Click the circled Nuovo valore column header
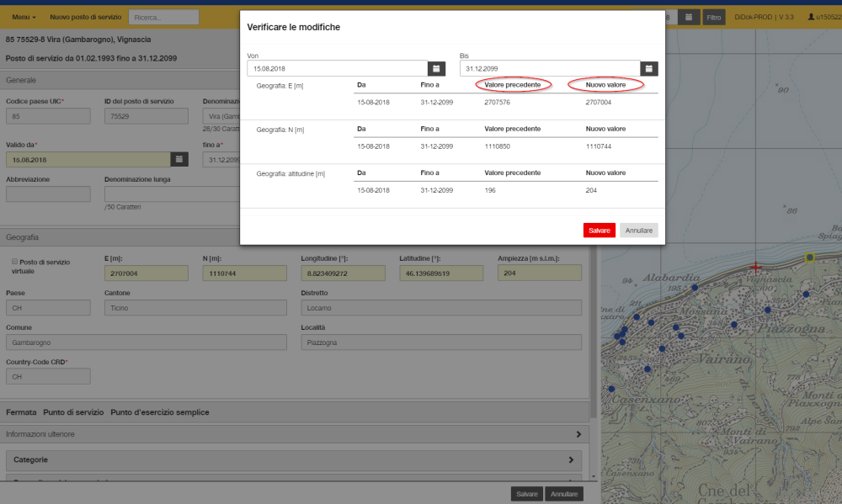The width and height of the screenshot is (842, 504). (x=605, y=85)
